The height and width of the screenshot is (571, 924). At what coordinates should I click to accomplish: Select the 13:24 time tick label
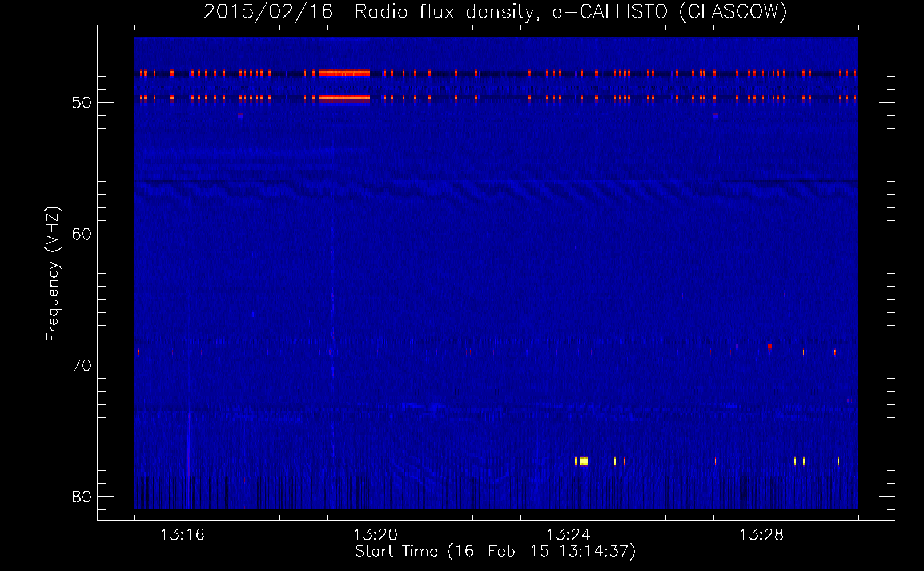point(568,535)
